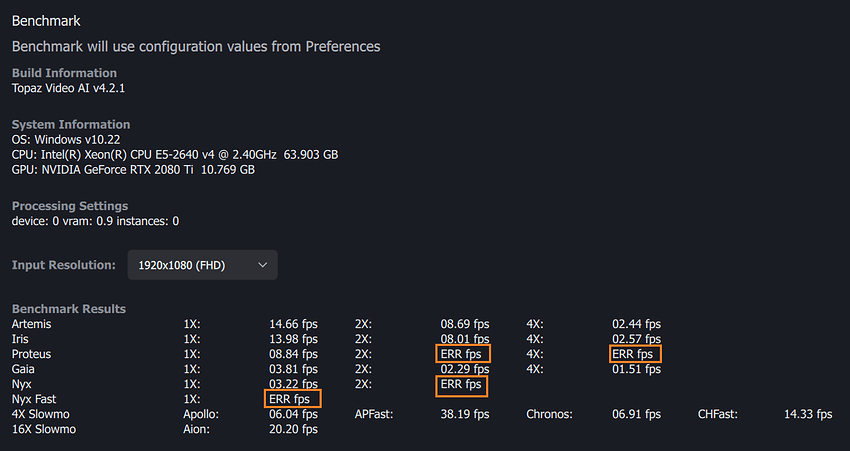Click the System Information heading
The height and width of the screenshot is (451, 850).
click(71, 125)
